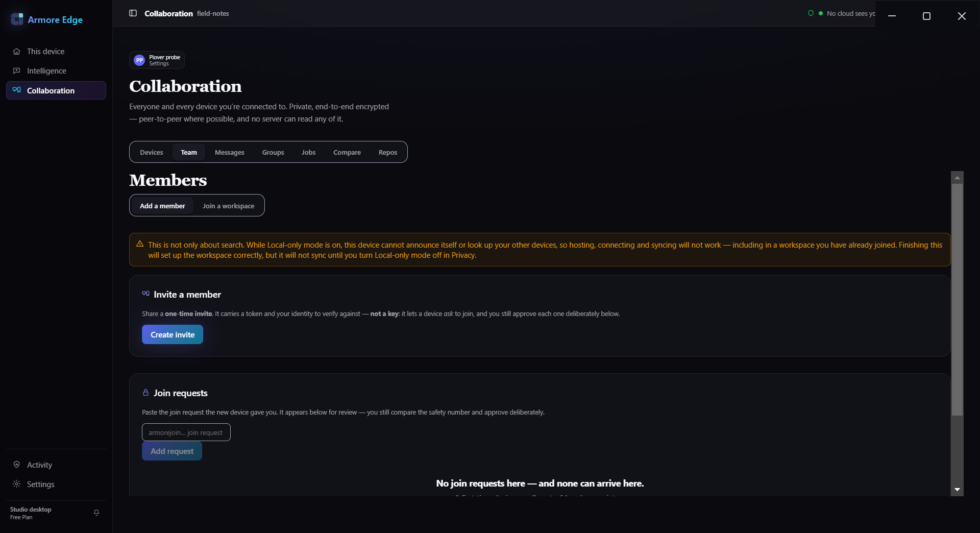Click the Plover probe Settings chip

[157, 60]
